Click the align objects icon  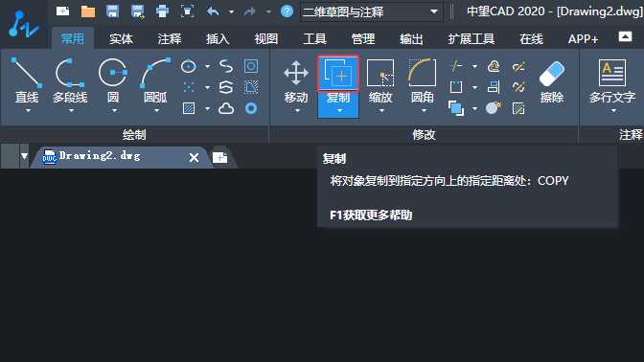pyautogui.click(x=494, y=87)
